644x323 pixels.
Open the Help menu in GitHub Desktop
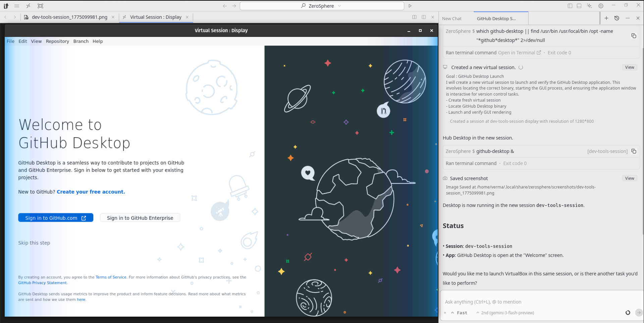click(98, 41)
